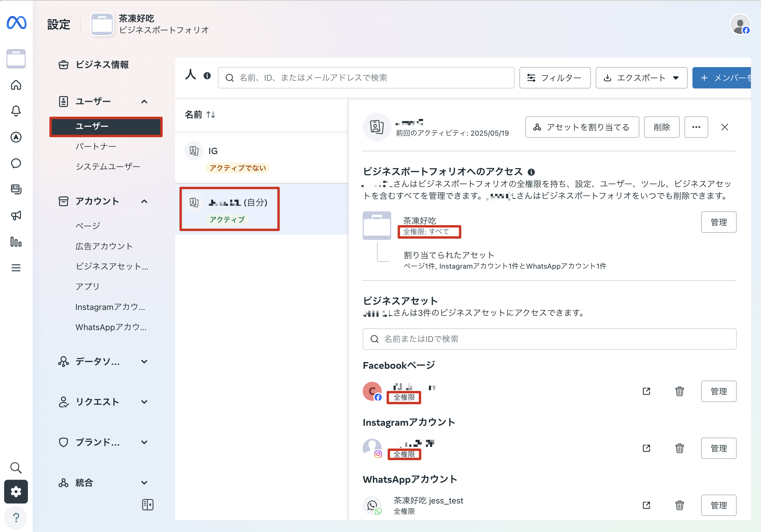Click アセットを割り当てる button
Image resolution: width=761 pixels, height=532 pixels.
click(582, 127)
